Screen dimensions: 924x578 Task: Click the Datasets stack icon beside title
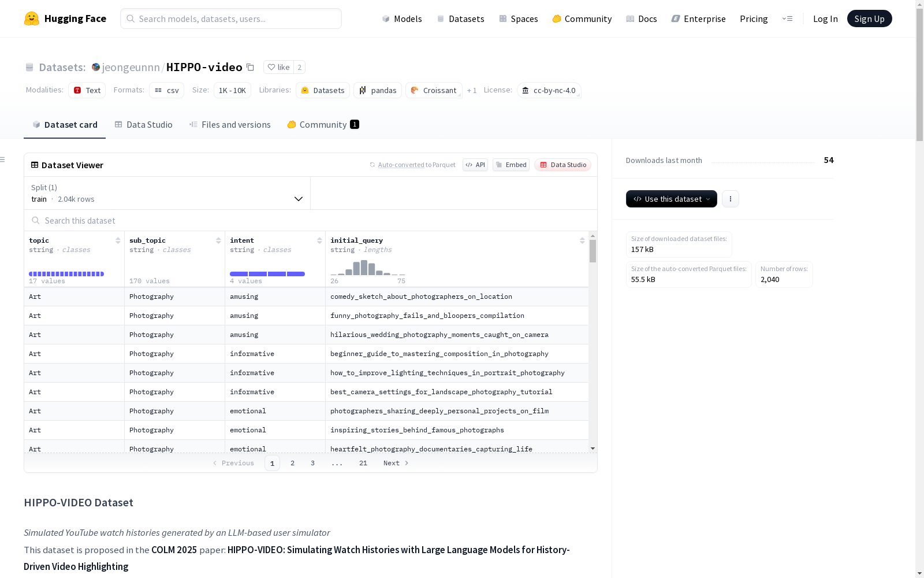click(29, 68)
